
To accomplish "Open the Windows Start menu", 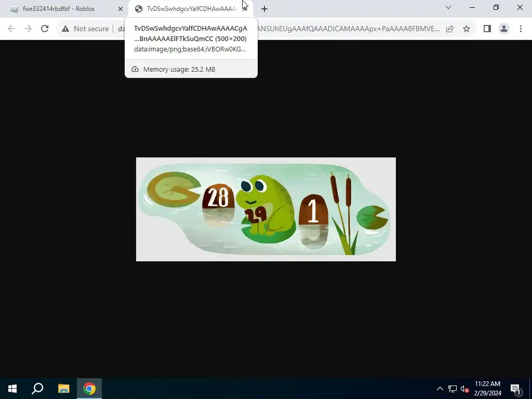I will tap(12, 389).
